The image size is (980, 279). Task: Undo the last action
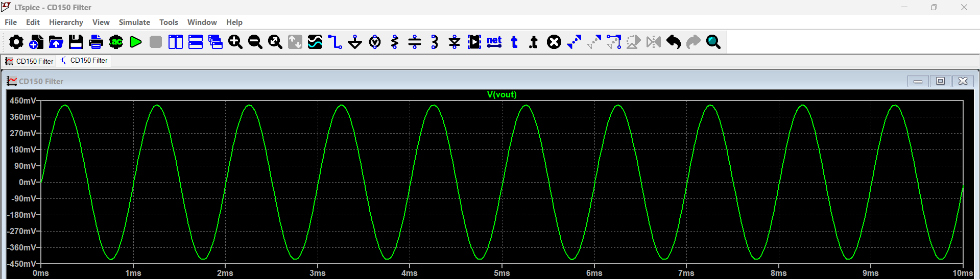674,42
